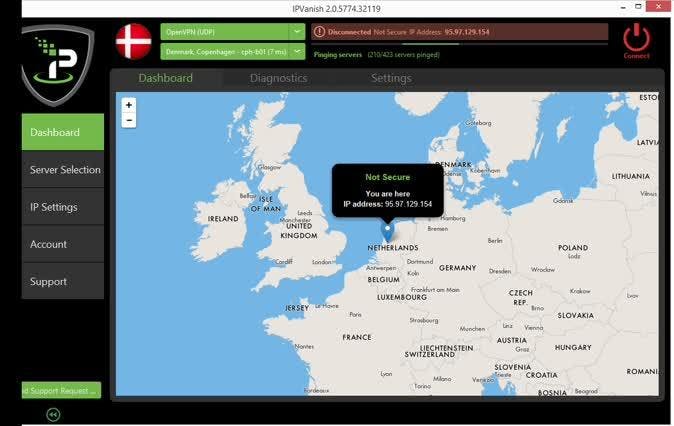
Task: Click the Disconnected warning exclamation icon
Action: 319,32
